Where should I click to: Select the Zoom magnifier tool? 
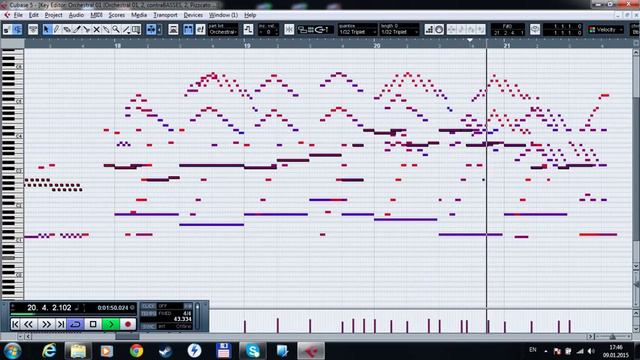point(116,30)
